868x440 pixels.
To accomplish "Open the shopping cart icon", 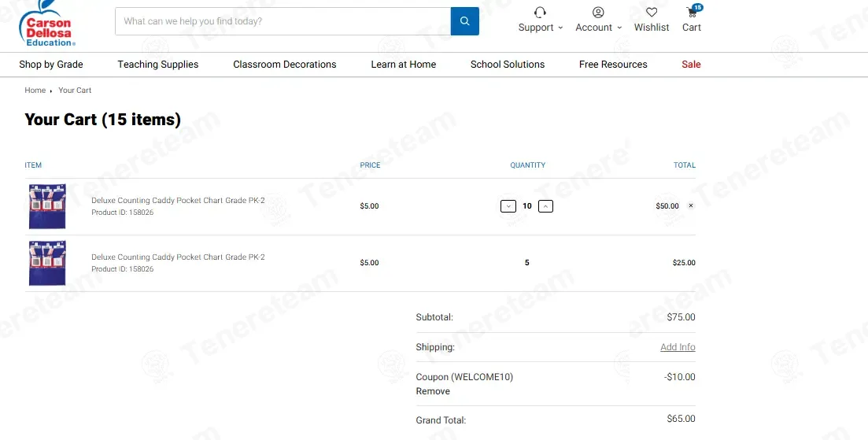I will point(692,12).
